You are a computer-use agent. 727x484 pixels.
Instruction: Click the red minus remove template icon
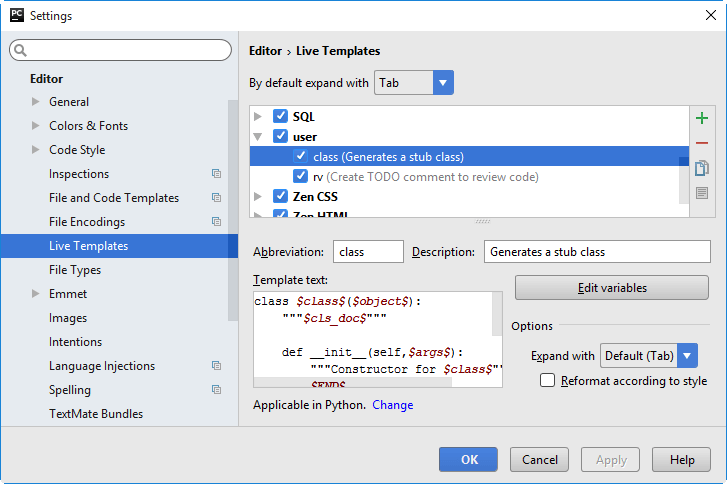(702, 143)
